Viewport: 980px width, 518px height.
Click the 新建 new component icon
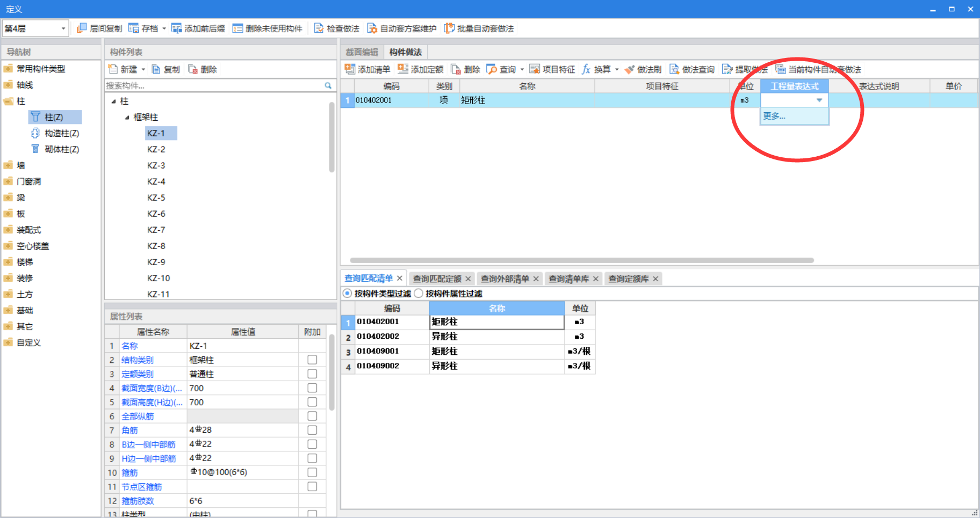113,69
